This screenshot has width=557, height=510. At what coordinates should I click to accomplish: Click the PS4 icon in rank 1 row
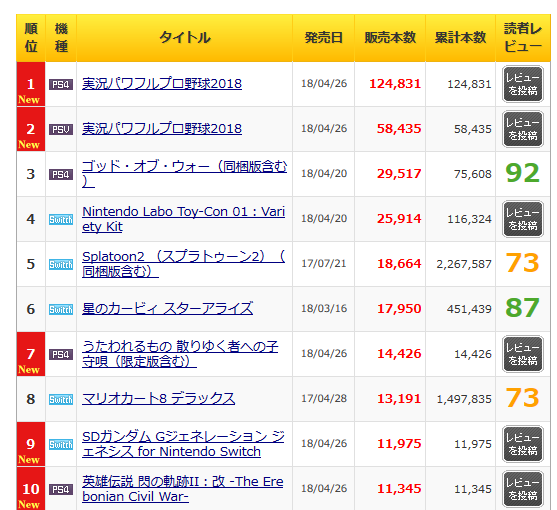(61, 85)
